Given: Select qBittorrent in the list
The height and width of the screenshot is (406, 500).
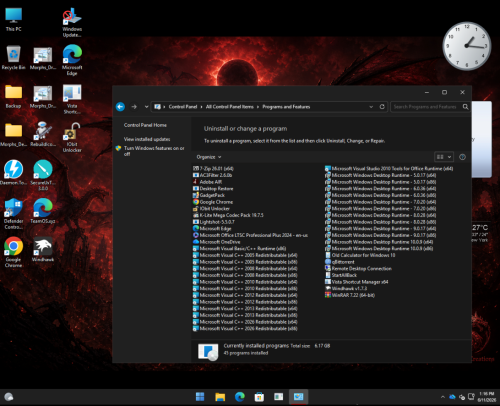Looking at the screenshot, I should tap(340, 262).
